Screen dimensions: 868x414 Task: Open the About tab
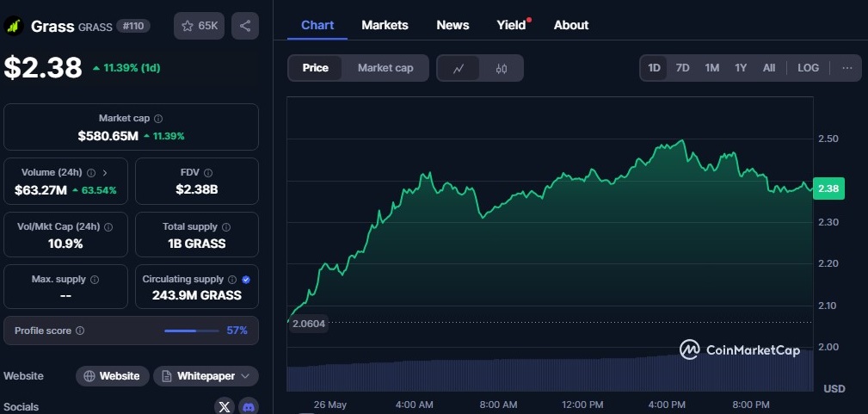pyautogui.click(x=571, y=26)
